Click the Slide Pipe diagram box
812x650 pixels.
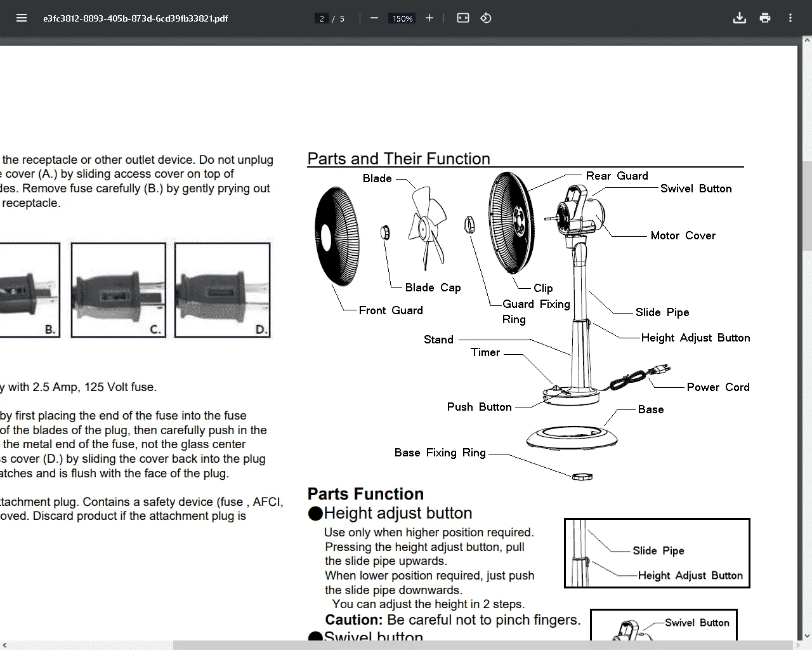(x=657, y=553)
